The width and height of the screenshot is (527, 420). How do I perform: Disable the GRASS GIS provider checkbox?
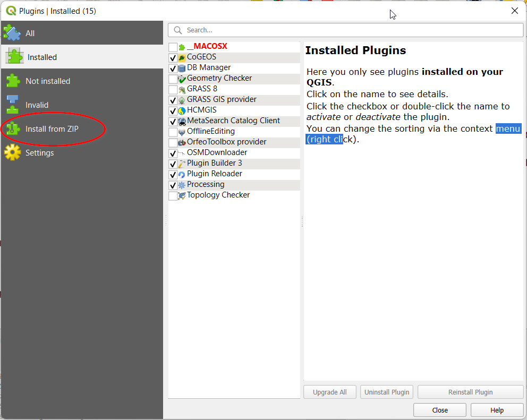point(173,100)
